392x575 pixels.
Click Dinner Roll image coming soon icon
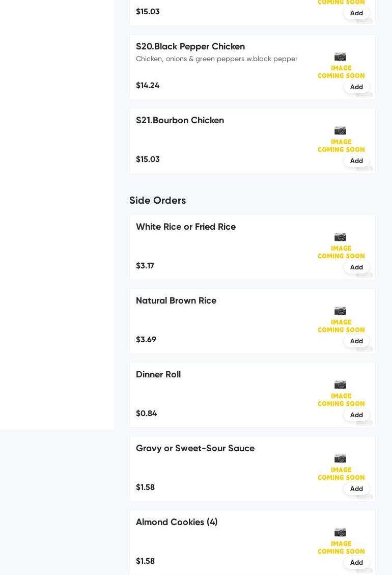[341, 394]
